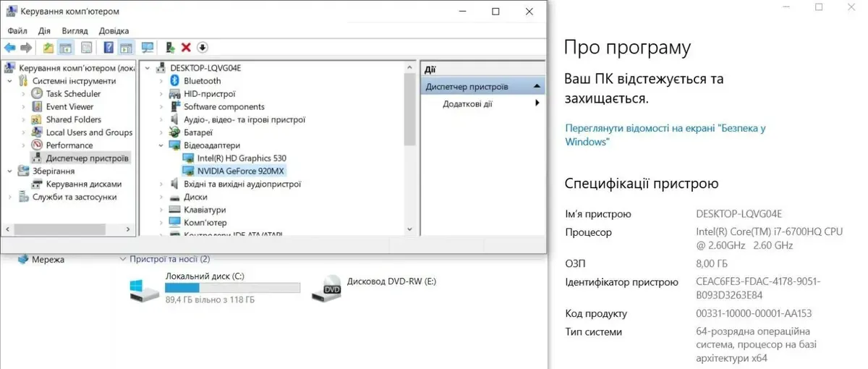Click the Help question mark toolbar icon
The width and height of the screenshot is (868, 369).
109,48
